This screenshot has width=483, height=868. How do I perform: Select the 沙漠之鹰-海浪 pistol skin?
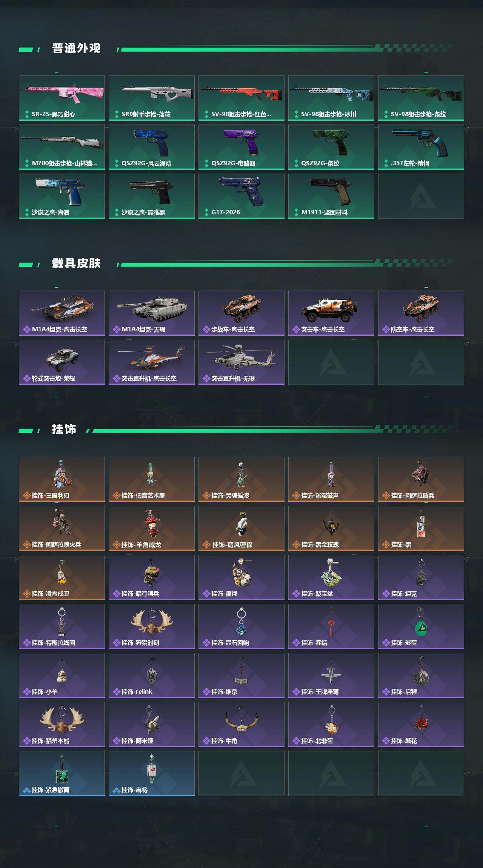62,196
